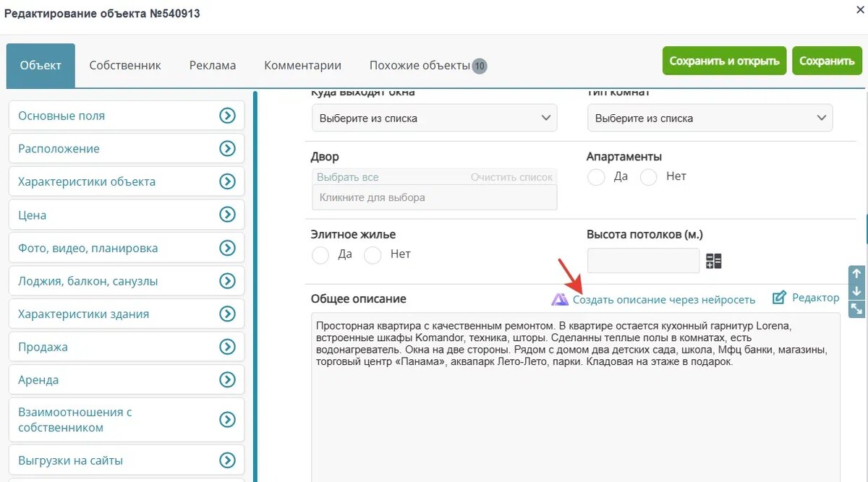The height and width of the screenshot is (482, 868).
Task: Click the arrow icon next to Основные поля
Action: coord(227,116)
